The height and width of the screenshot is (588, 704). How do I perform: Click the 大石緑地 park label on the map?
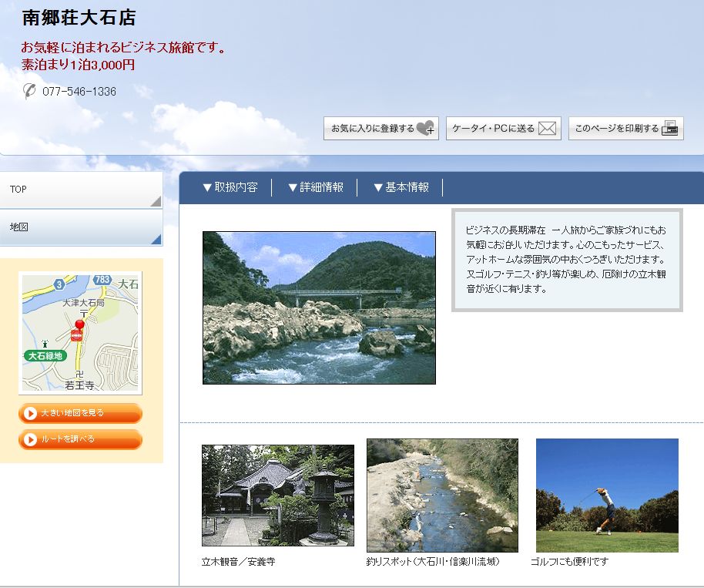coord(45,356)
